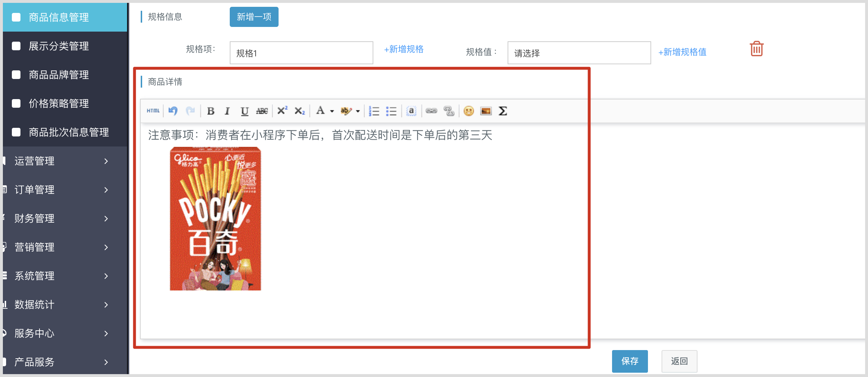
Task: Open 商品品牌管理 in the sidebar
Action: (65, 75)
